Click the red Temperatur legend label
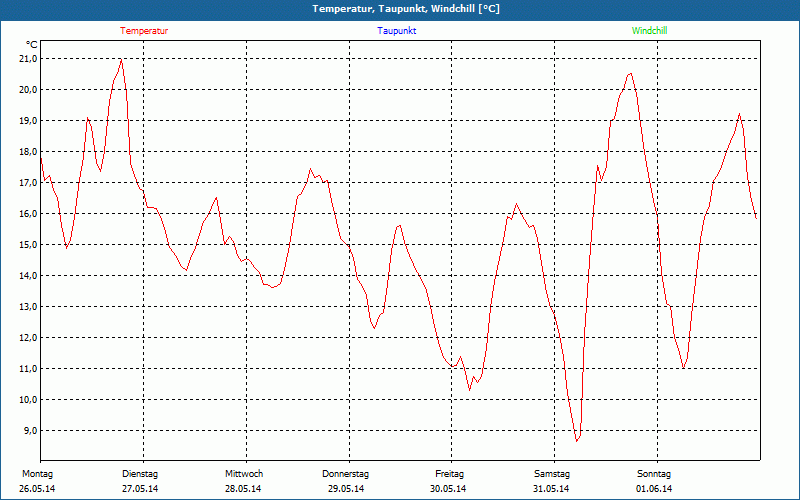Image resolution: width=800 pixels, height=500 pixels. tap(144, 31)
